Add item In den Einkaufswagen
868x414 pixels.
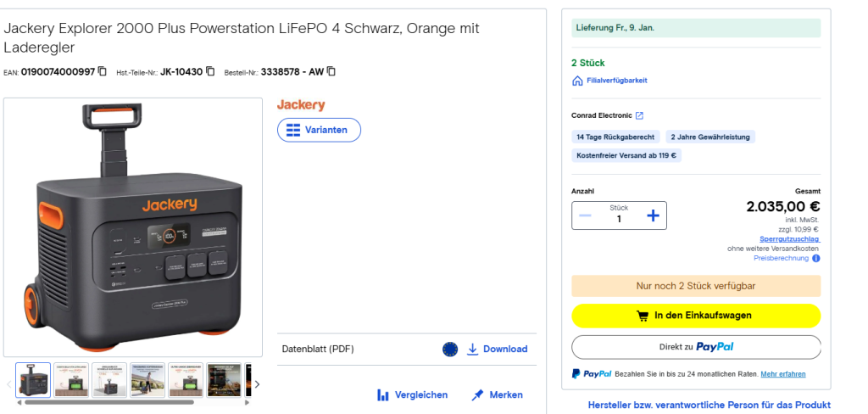pyautogui.click(x=696, y=316)
